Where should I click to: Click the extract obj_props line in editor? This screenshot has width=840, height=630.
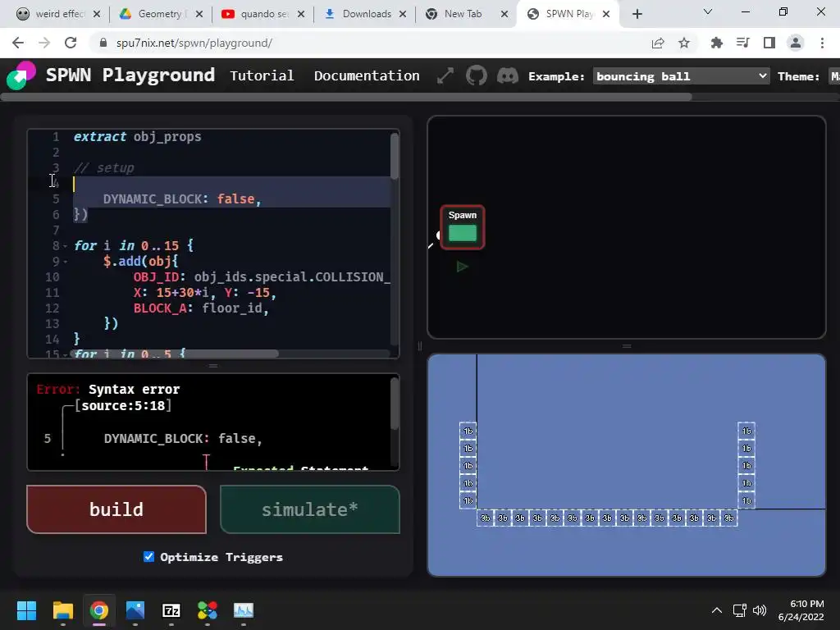pos(137,137)
